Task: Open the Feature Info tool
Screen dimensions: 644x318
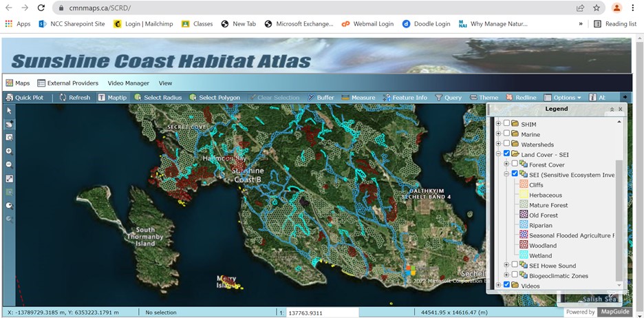Action: pos(405,97)
